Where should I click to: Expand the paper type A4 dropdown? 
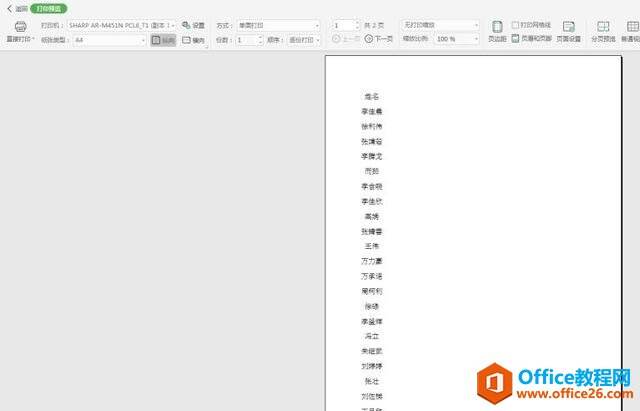click(143, 40)
